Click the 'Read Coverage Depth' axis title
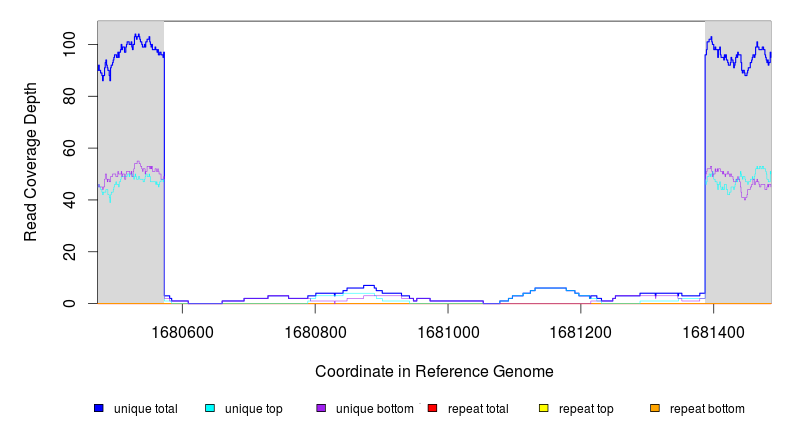The image size is (792, 432). (31, 162)
